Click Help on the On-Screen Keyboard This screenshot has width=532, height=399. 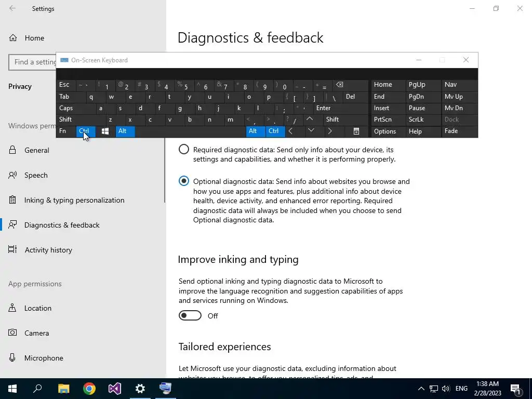423,131
